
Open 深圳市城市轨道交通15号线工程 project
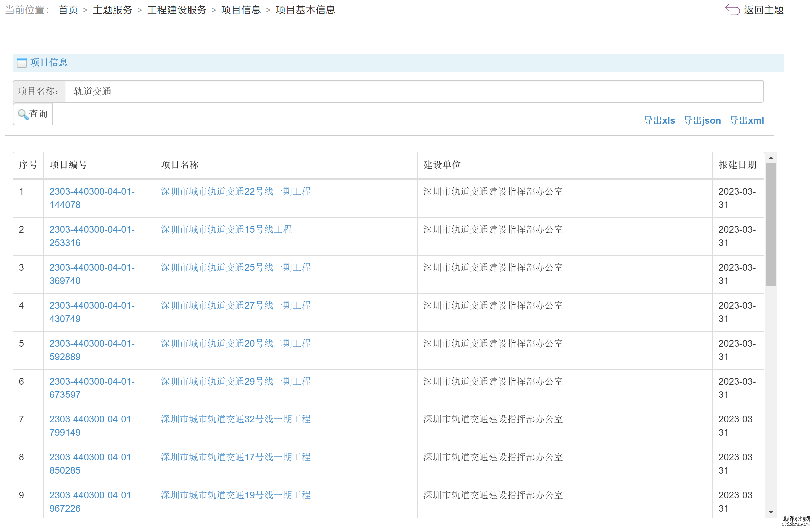pos(226,229)
